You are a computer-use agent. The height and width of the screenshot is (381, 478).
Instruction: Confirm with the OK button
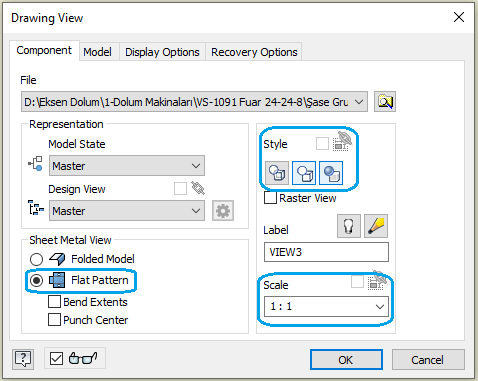tap(346, 360)
